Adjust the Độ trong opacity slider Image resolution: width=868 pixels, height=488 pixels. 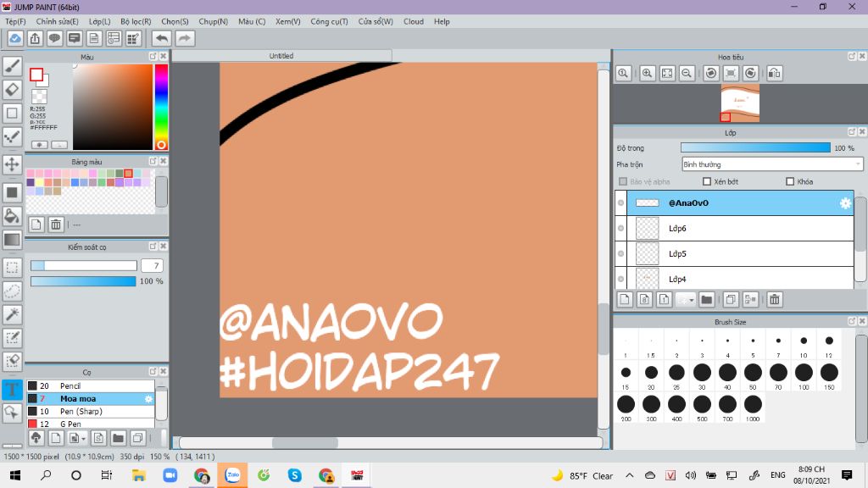[755, 147]
